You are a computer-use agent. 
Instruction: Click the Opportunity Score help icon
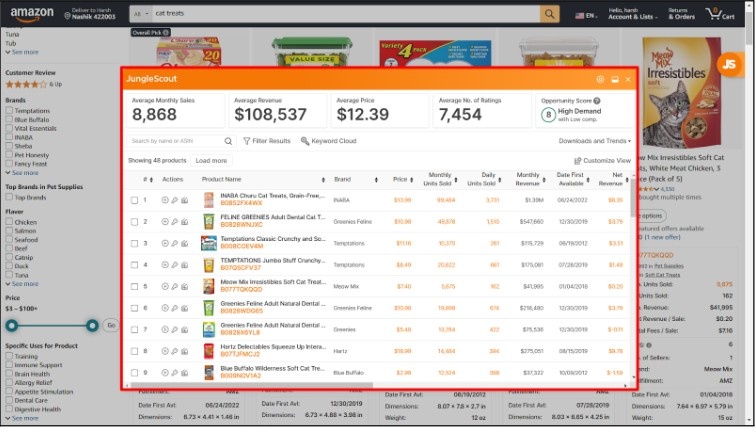(x=597, y=101)
